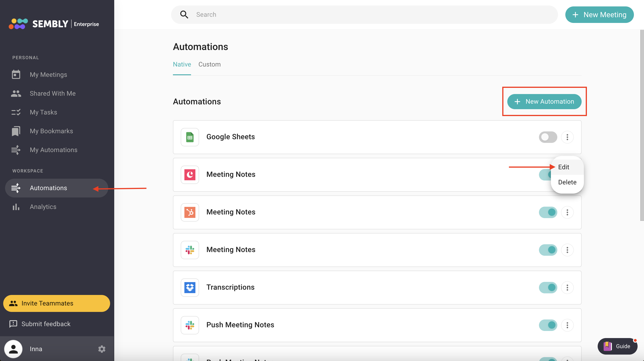
Task: Click the Google Sheets integration icon
Action: click(190, 137)
